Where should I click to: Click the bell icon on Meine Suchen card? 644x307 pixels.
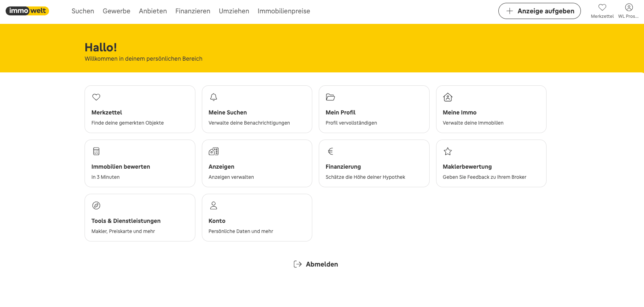pyautogui.click(x=214, y=97)
